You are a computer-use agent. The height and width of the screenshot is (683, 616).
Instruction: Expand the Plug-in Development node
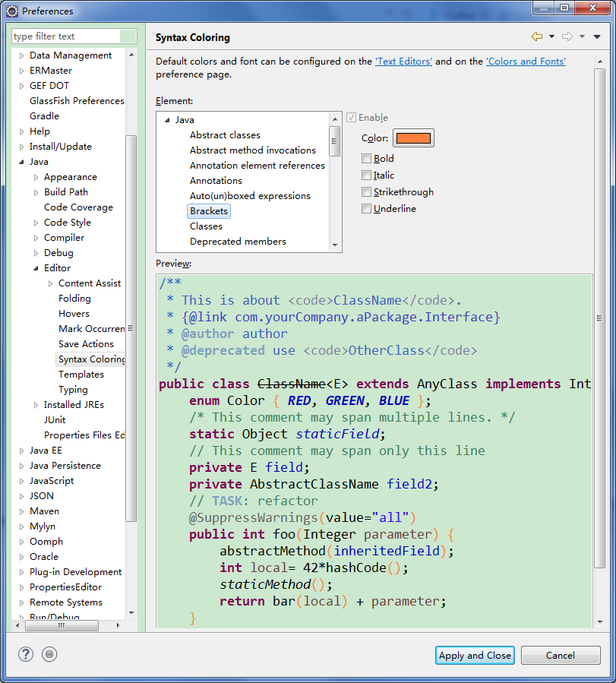(x=21, y=572)
